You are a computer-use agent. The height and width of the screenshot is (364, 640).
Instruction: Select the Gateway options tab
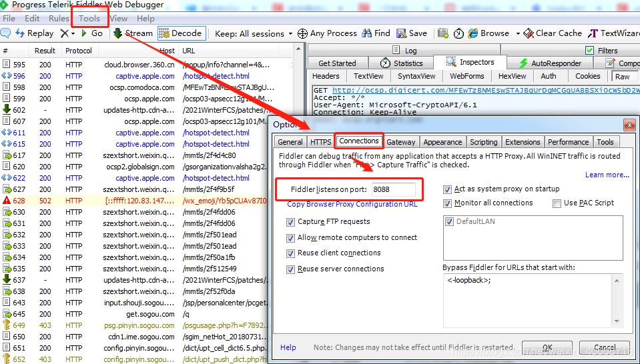pos(401,142)
